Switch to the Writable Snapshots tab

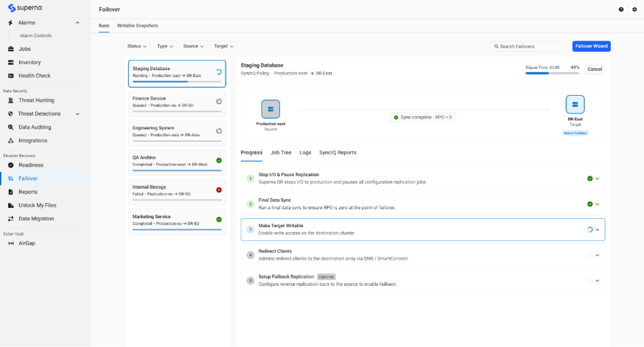coord(138,25)
